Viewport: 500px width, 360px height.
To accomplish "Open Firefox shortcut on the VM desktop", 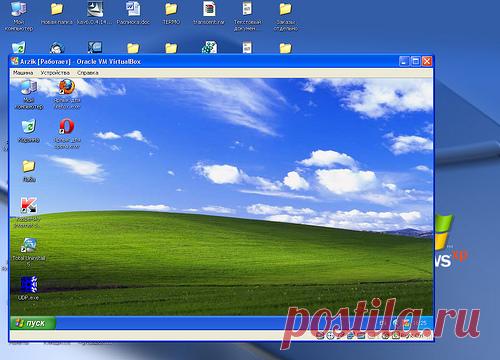I will coord(67,87).
